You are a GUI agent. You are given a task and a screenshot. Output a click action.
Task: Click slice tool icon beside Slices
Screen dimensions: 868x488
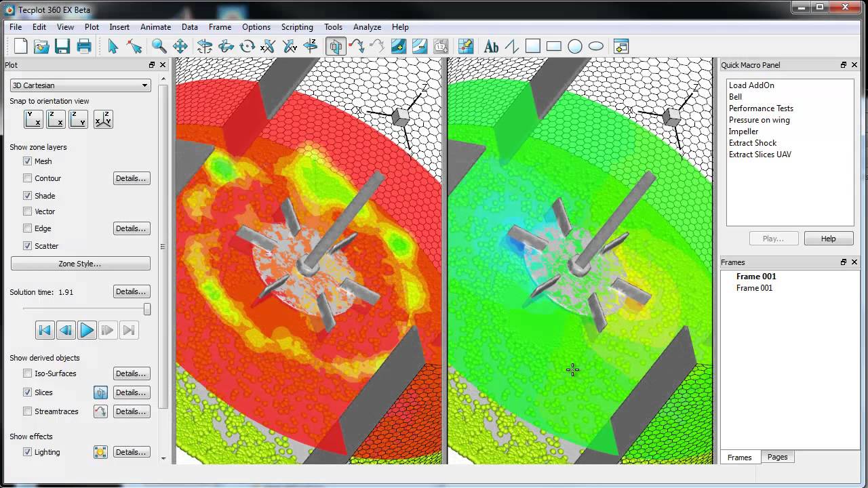coord(100,392)
